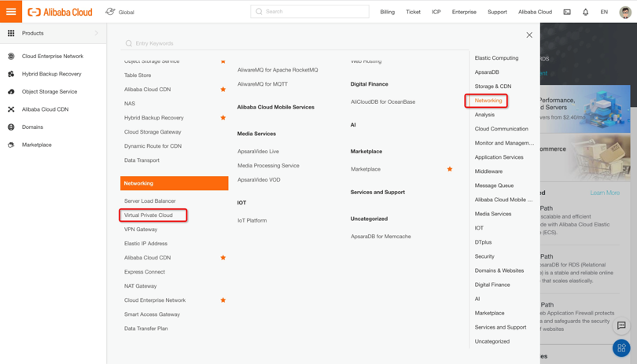This screenshot has width=637, height=364.
Task: Expand the Products chevron arrow
Action: pos(96,33)
